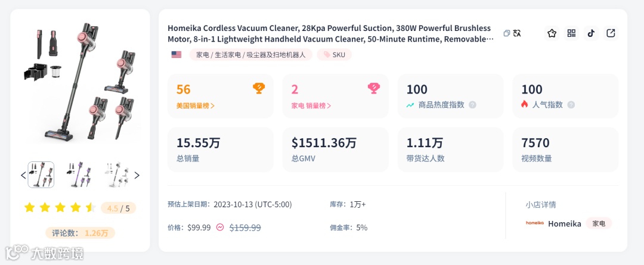Click the price trend icon beside $99.99
This screenshot has width=644, height=265.
[x=220, y=227]
